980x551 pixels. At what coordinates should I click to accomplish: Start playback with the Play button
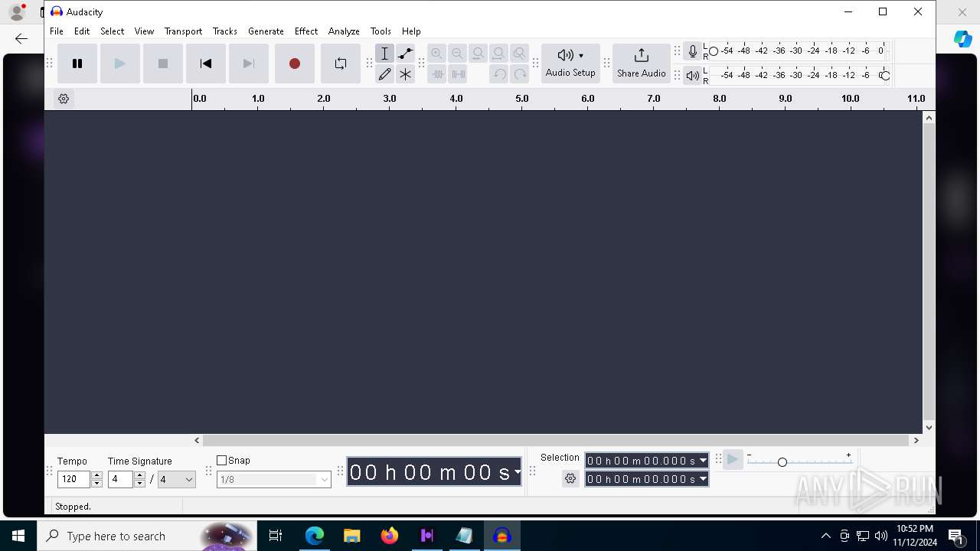tap(120, 64)
